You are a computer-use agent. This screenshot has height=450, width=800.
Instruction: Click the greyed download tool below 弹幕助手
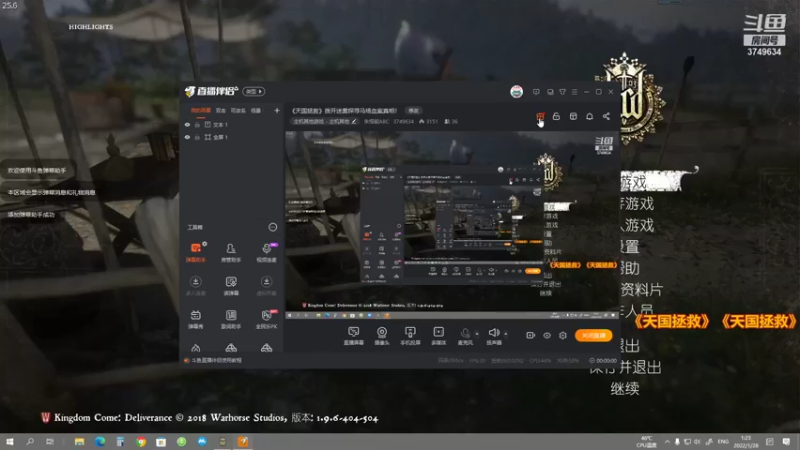(x=195, y=286)
